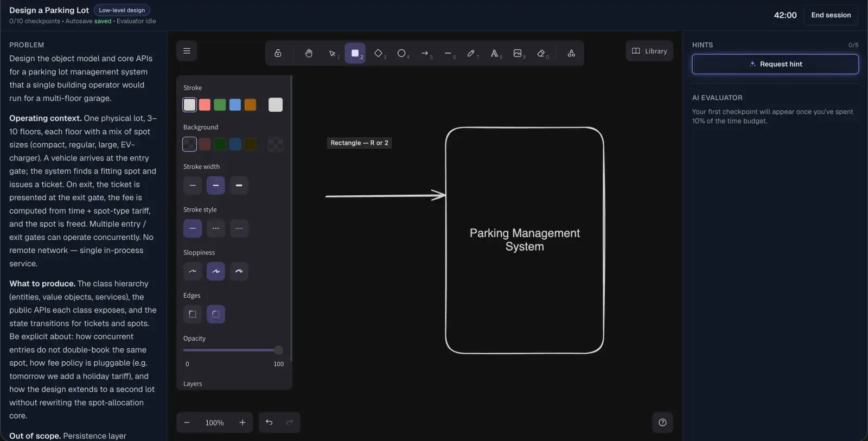The image size is (868, 441).
Task: Open the transparent background color picker
Action: (276, 144)
